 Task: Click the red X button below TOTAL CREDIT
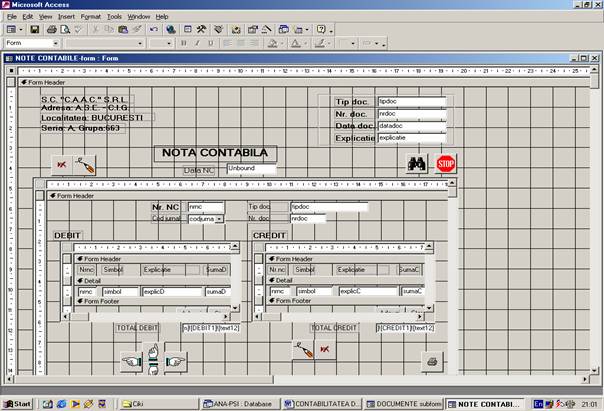(325, 350)
